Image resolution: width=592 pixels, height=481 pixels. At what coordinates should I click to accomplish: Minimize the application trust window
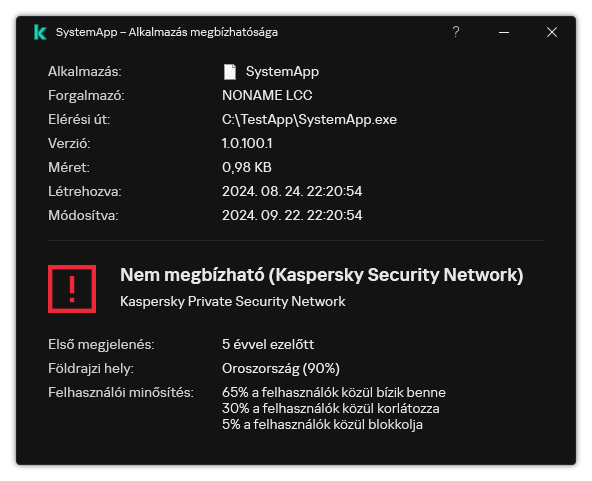pyautogui.click(x=504, y=32)
